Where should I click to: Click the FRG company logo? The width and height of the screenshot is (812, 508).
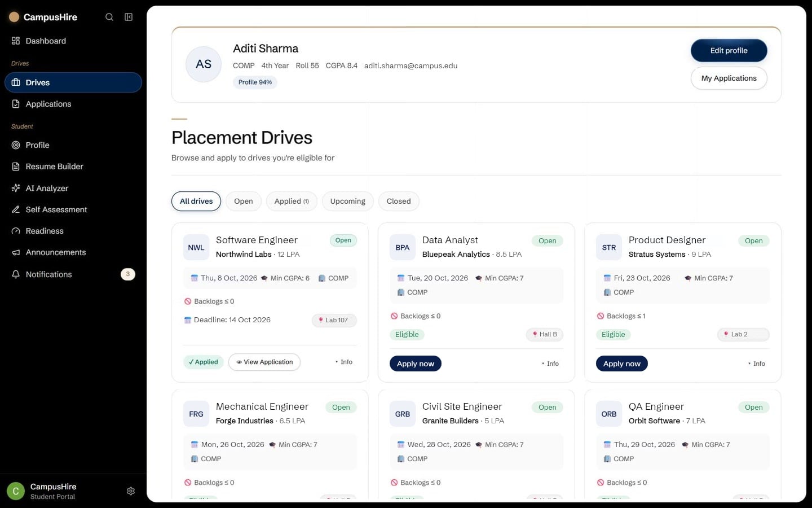tap(196, 414)
